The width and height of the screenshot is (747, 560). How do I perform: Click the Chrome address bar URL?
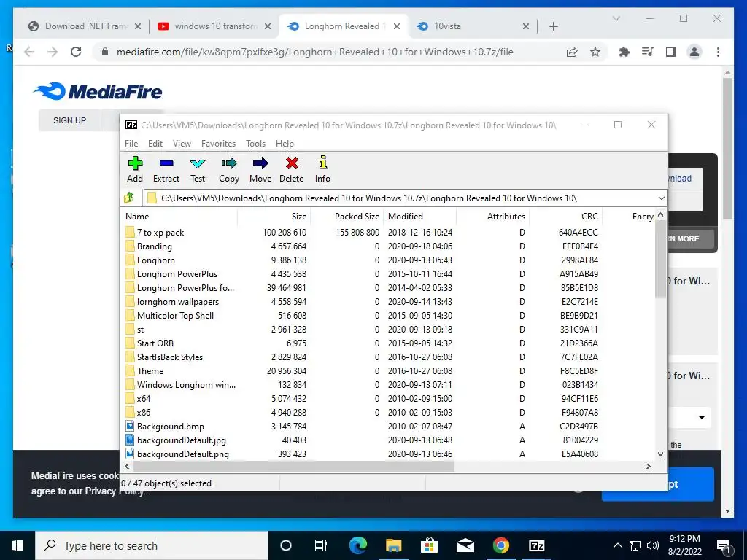[315, 52]
